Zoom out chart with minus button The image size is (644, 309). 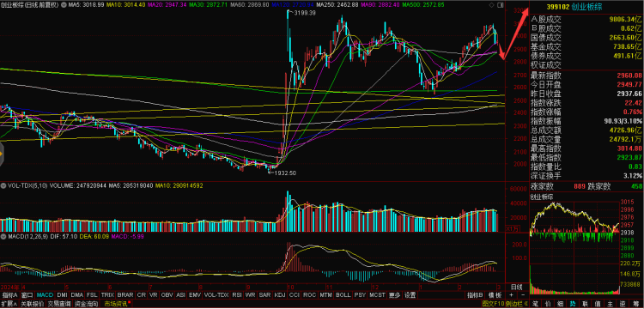pos(523,295)
